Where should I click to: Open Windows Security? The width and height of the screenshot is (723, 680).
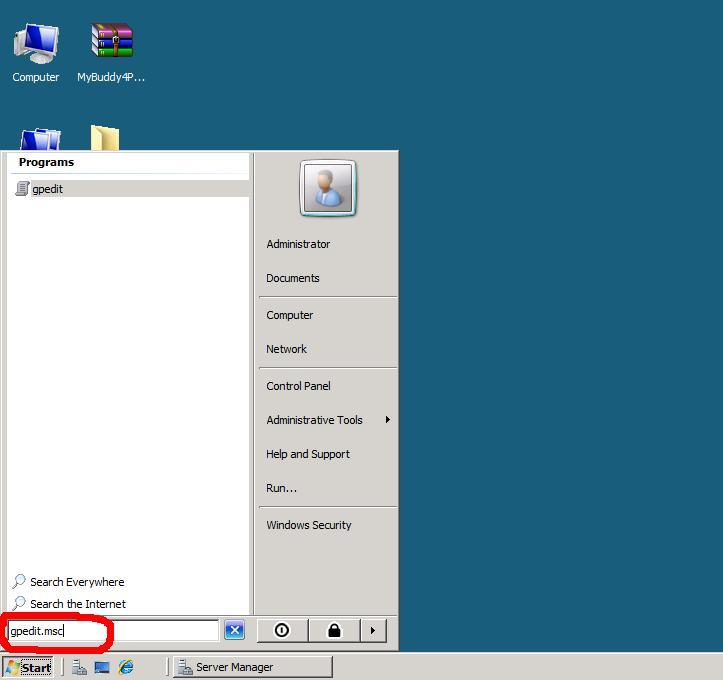pyautogui.click(x=309, y=525)
